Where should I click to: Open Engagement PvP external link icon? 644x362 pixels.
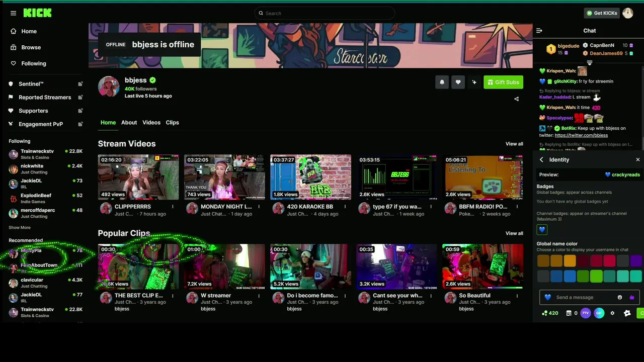click(80, 124)
